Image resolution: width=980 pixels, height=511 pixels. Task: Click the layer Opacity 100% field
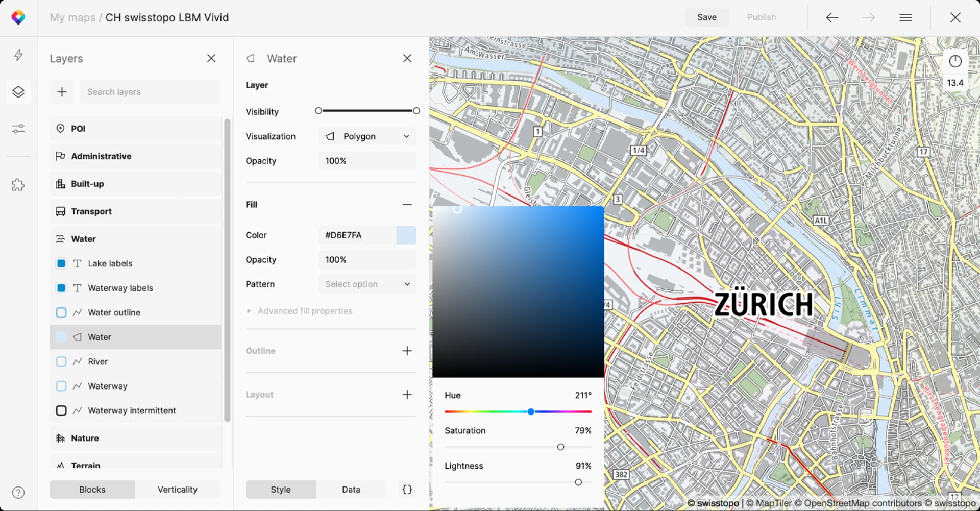[367, 161]
